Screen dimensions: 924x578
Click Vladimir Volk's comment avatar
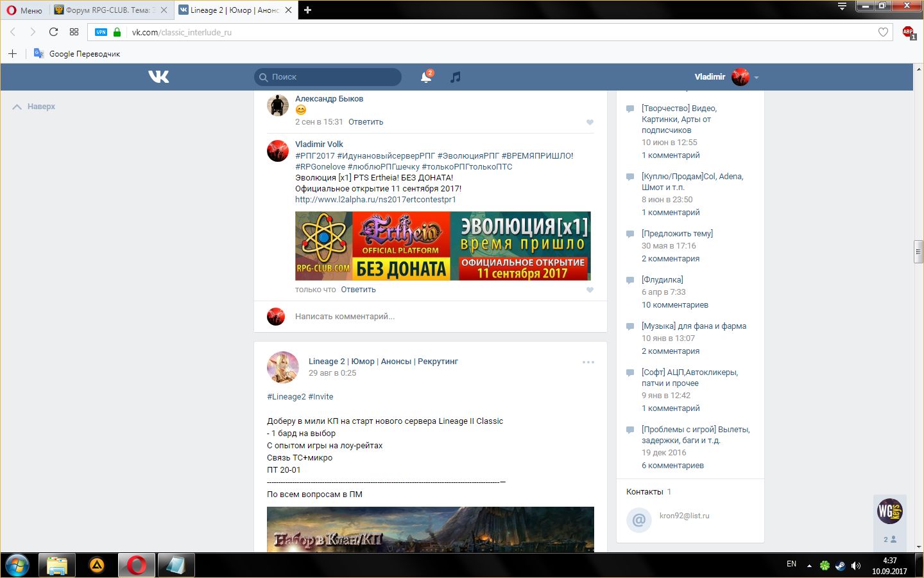coord(278,150)
